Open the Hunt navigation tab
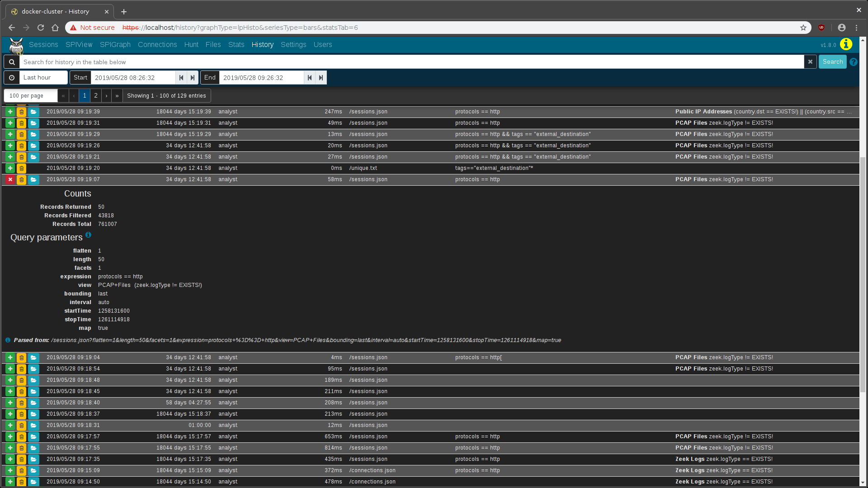The height and width of the screenshot is (488, 868). pos(191,45)
